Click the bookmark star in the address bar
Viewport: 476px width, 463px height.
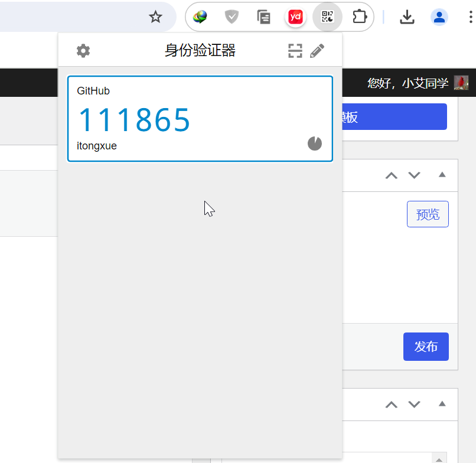(x=155, y=17)
